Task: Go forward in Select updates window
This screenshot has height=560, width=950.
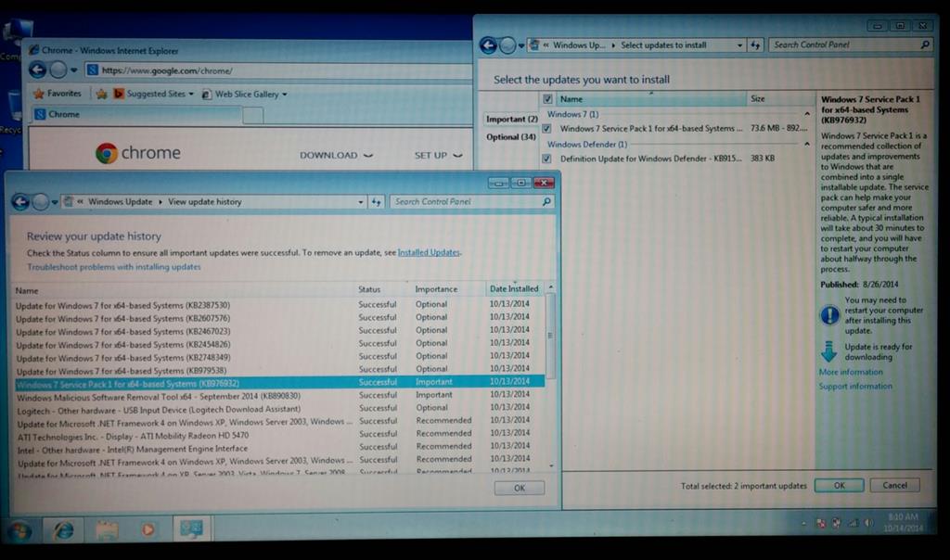Action: pos(507,45)
